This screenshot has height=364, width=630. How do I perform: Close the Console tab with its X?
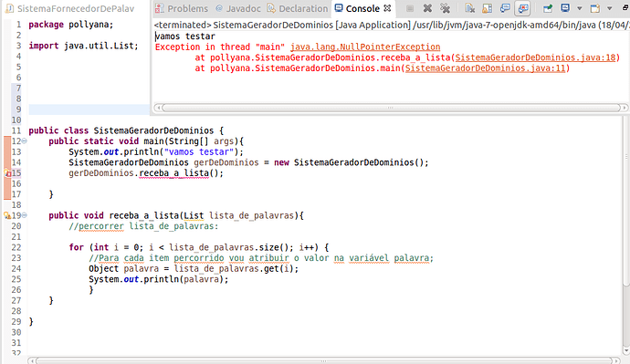pyautogui.click(x=387, y=8)
